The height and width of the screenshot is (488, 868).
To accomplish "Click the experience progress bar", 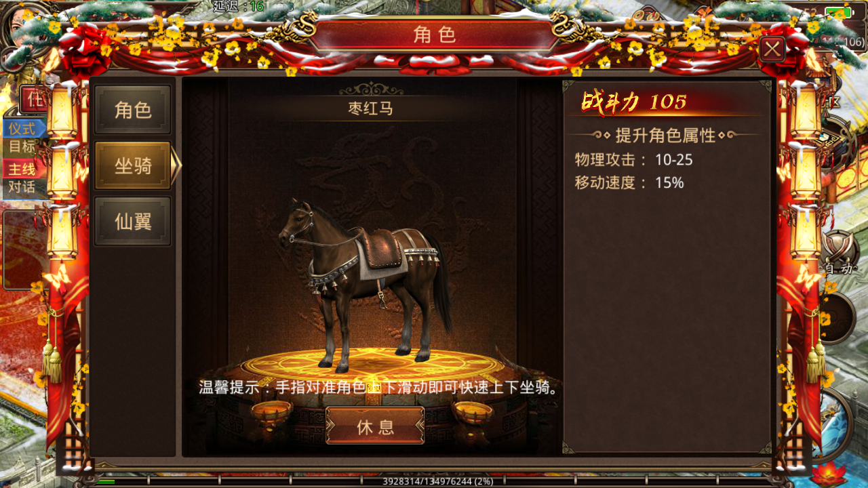I will (434, 481).
